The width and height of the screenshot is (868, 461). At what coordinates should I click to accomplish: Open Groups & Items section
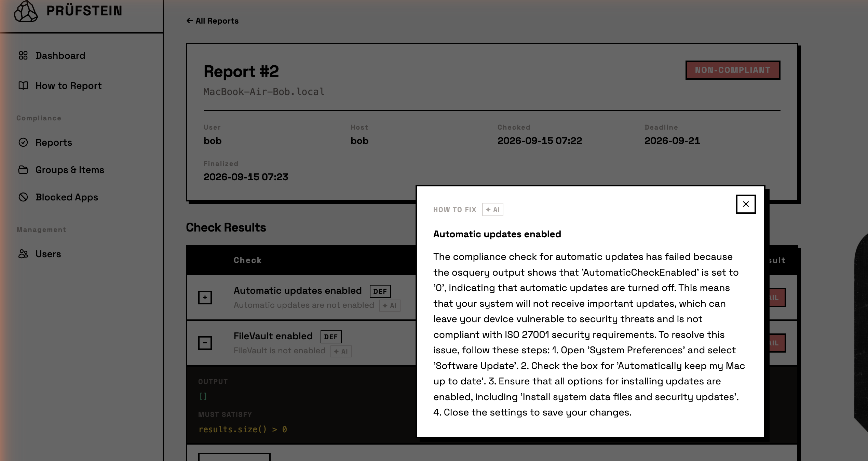point(70,170)
